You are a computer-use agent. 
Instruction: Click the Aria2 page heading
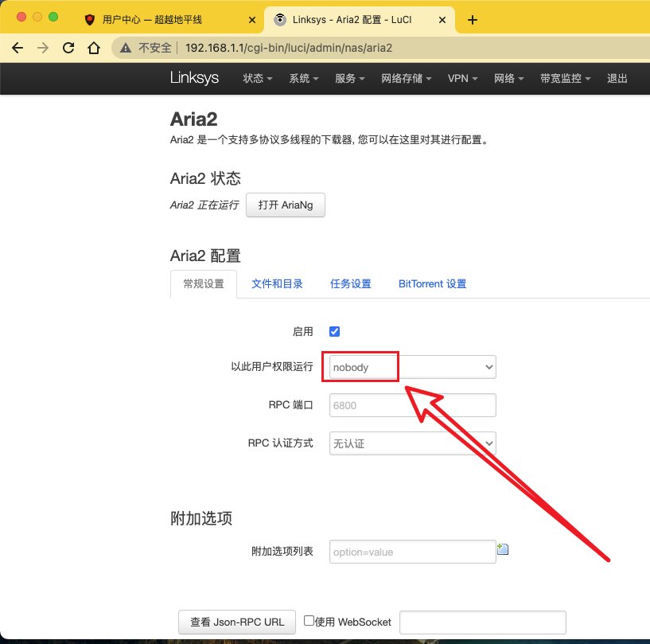193,119
